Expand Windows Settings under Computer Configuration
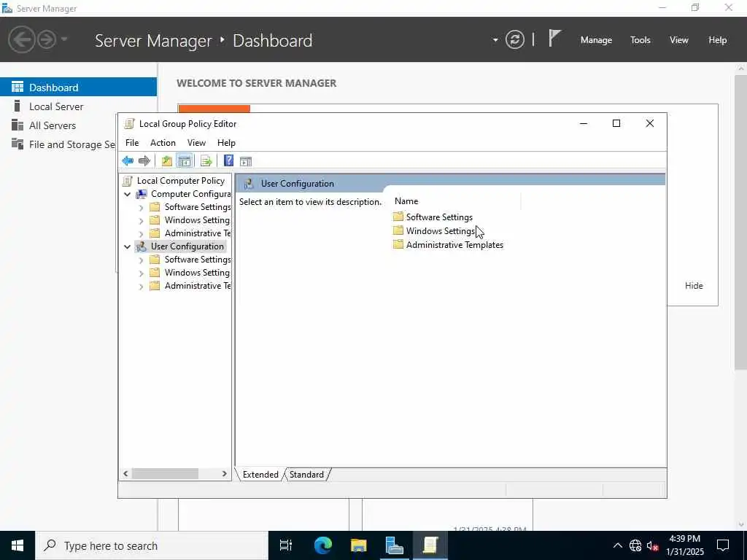 point(141,221)
